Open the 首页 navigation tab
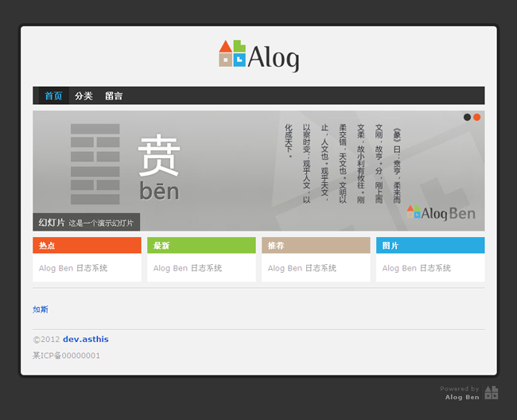 [53, 96]
